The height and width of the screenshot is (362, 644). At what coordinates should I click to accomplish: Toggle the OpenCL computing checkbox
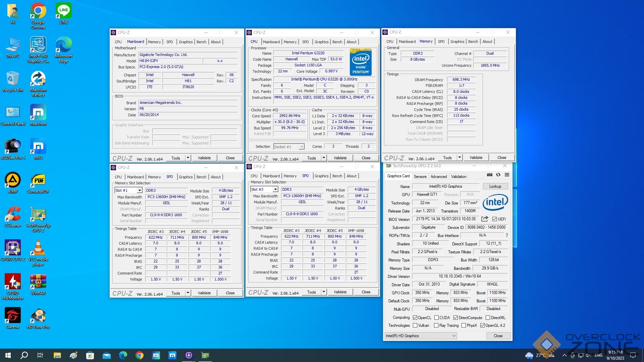click(x=415, y=318)
